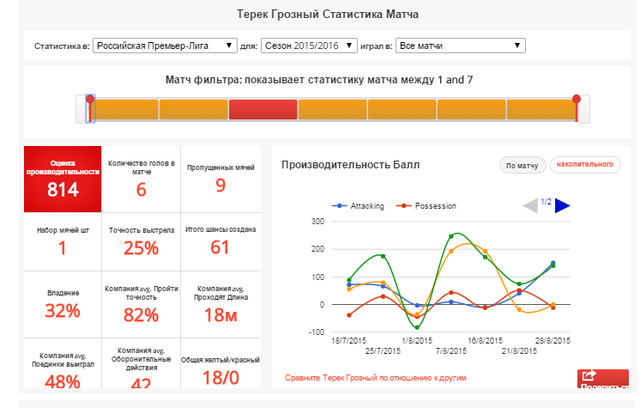The image size is (640, 408).
Task: Select the fifth orange match segment
Action: tap(402, 109)
